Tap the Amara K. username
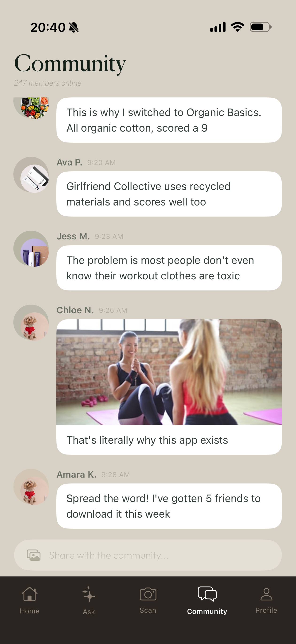The image size is (296, 644). point(76,475)
